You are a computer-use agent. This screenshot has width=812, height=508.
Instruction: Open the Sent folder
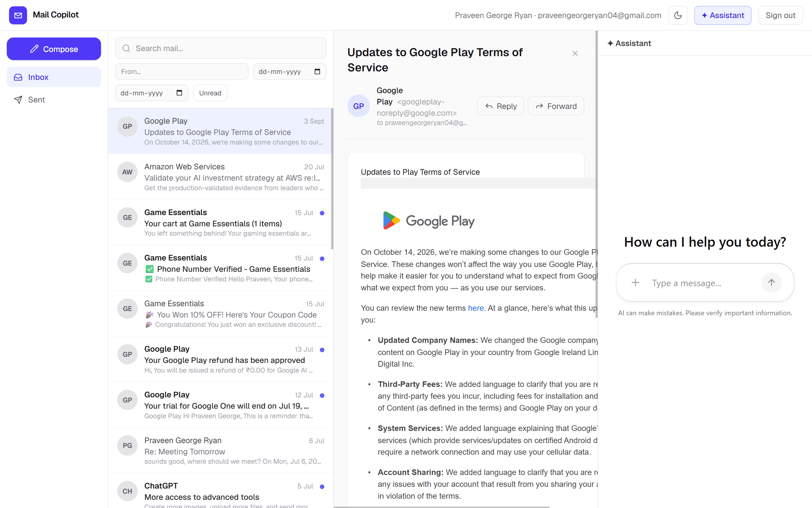(x=54, y=99)
